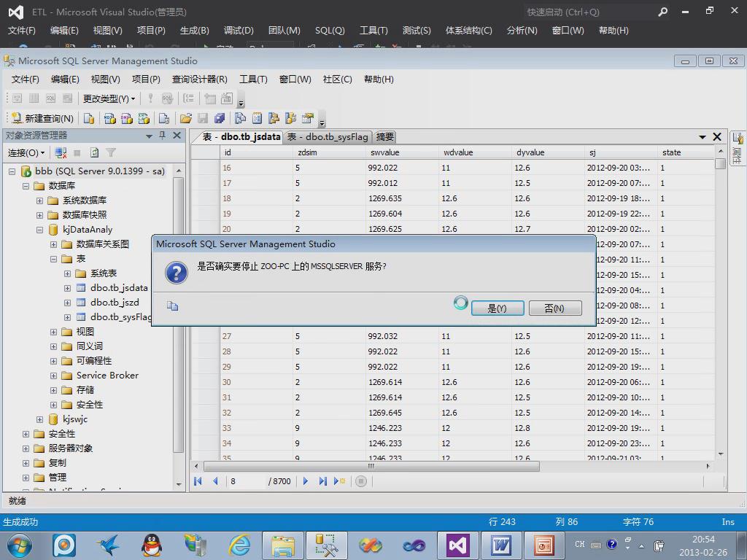This screenshot has height=560, width=747.
Task: Select the dbo.tb_jszd table in the tree
Action: [x=115, y=303]
